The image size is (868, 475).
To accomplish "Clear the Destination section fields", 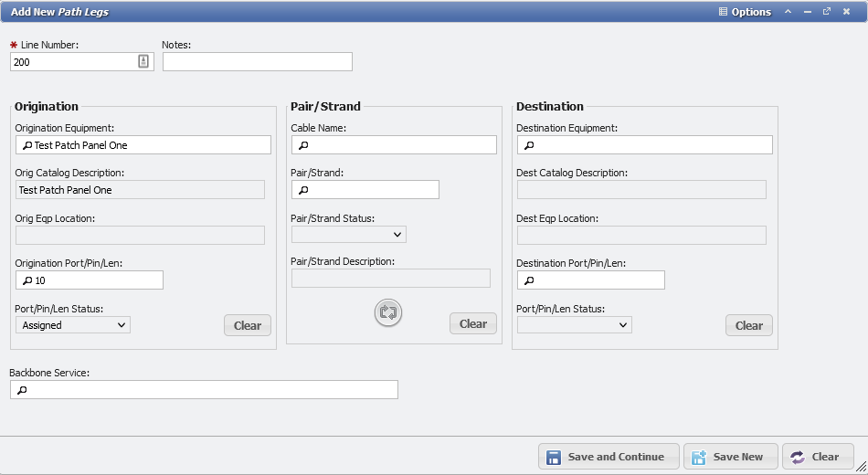I will [748, 325].
